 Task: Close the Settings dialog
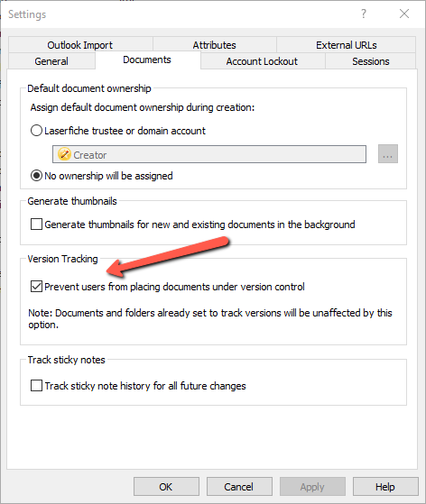point(404,14)
